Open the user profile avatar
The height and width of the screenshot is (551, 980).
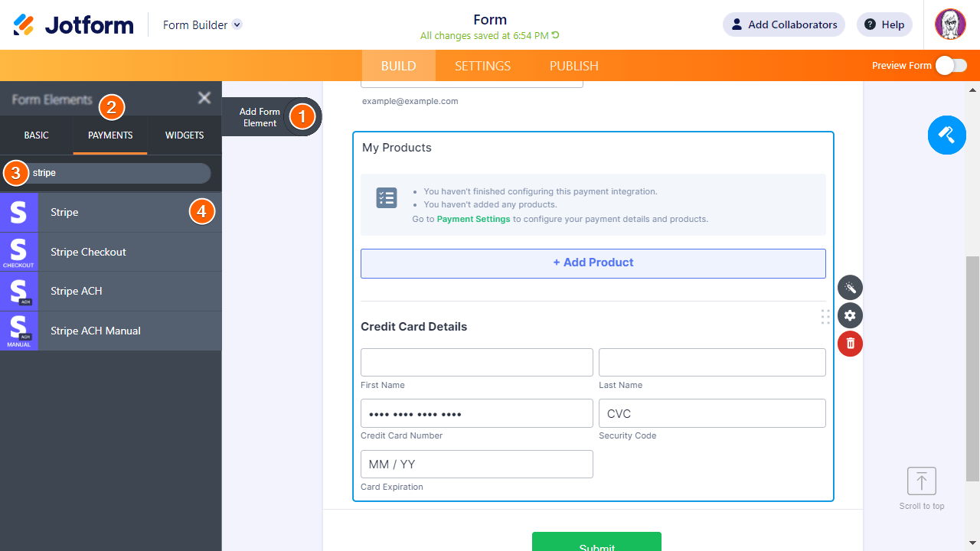(950, 24)
